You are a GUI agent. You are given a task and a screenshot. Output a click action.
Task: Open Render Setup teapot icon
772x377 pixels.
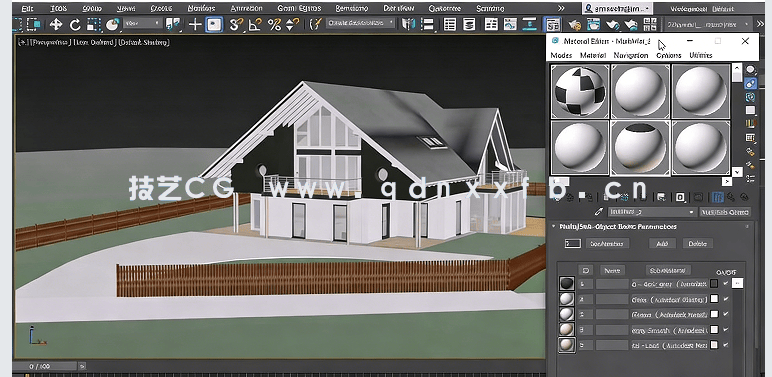(x=574, y=24)
